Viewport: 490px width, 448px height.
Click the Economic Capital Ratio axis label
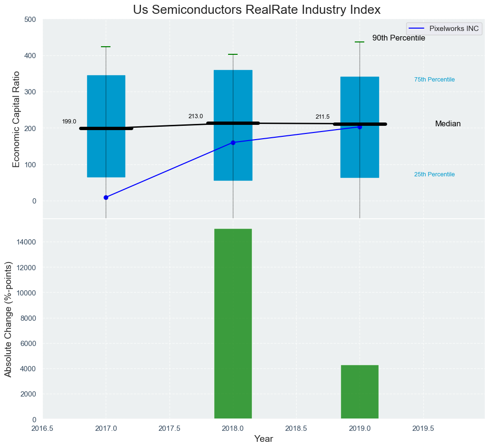click(x=16, y=119)
